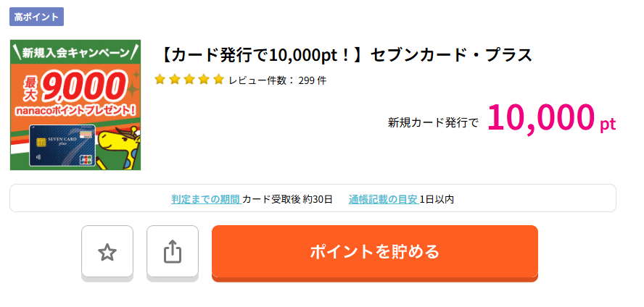Click the 高ポイント badge
644x307 pixels.
37,17
